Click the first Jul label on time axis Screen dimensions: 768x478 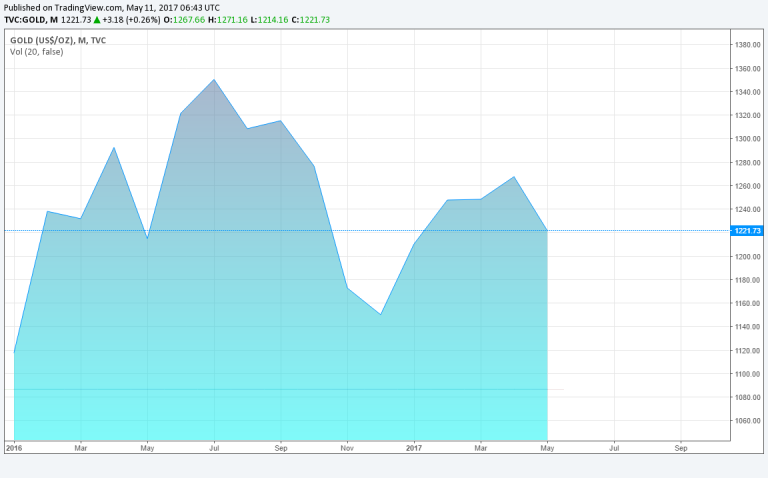[214, 448]
